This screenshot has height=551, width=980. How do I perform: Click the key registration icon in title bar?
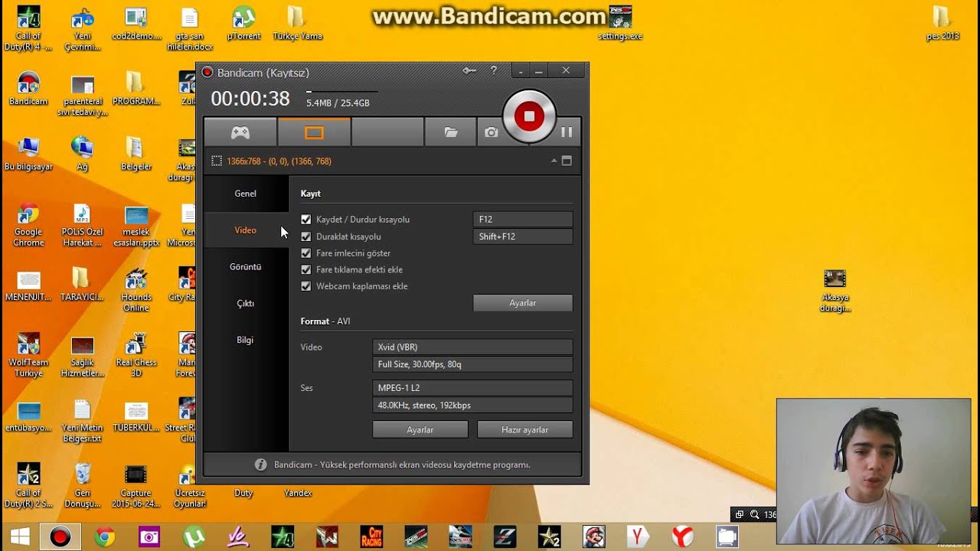coord(469,70)
